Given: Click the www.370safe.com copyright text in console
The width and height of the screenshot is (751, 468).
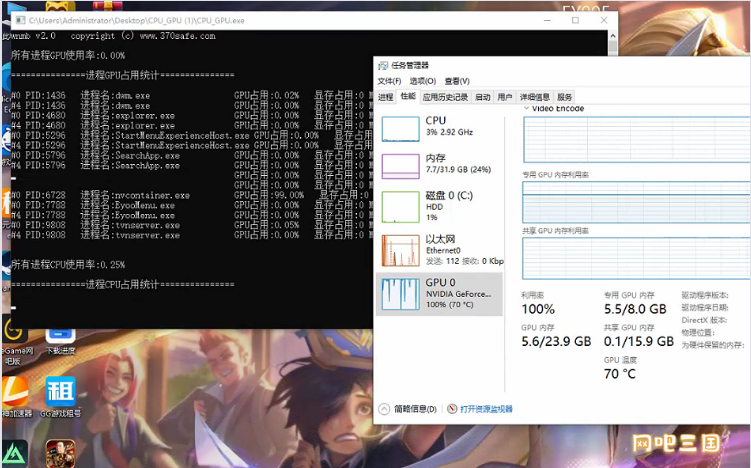Looking at the screenshot, I should click(178, 36).
